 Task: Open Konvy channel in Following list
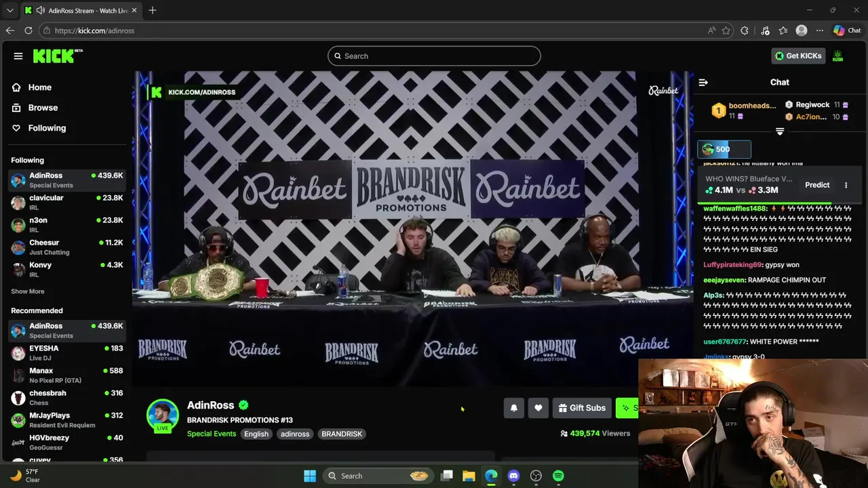[66, 269]
